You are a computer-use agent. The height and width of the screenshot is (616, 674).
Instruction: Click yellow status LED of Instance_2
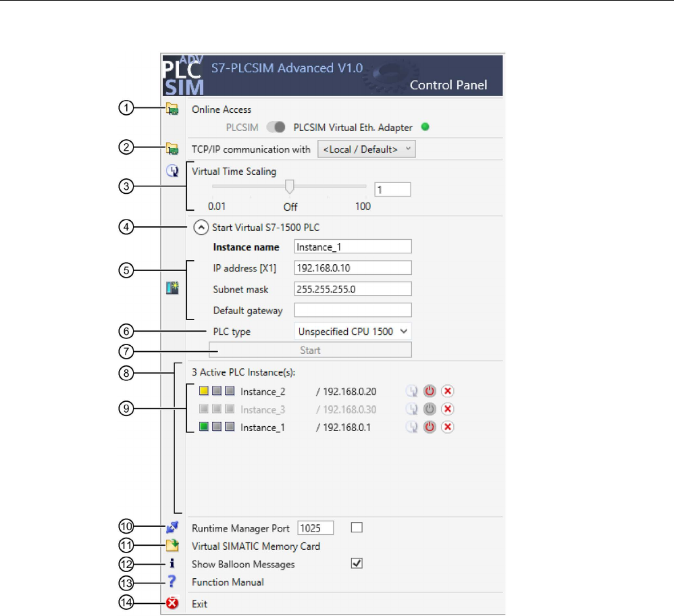[x=204, y=391]
